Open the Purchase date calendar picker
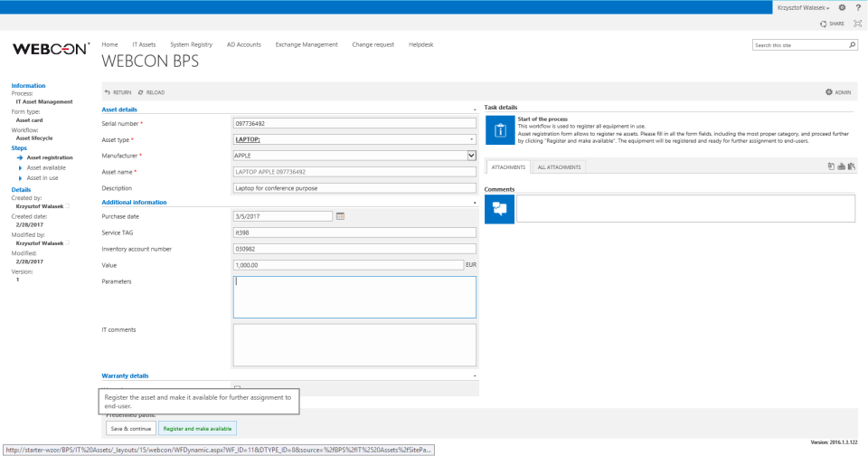The width and height of the screenshot is (868, 456). [x=340, y=216]
